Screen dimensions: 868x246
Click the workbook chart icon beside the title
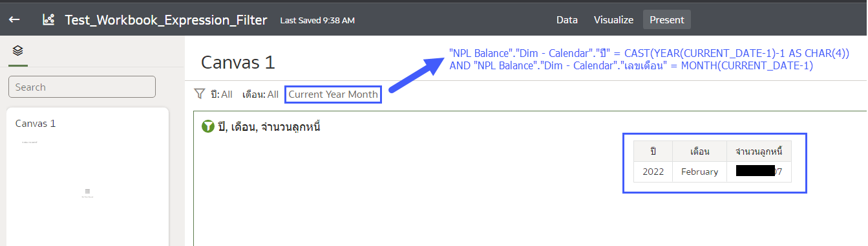(x=48, y=19)
